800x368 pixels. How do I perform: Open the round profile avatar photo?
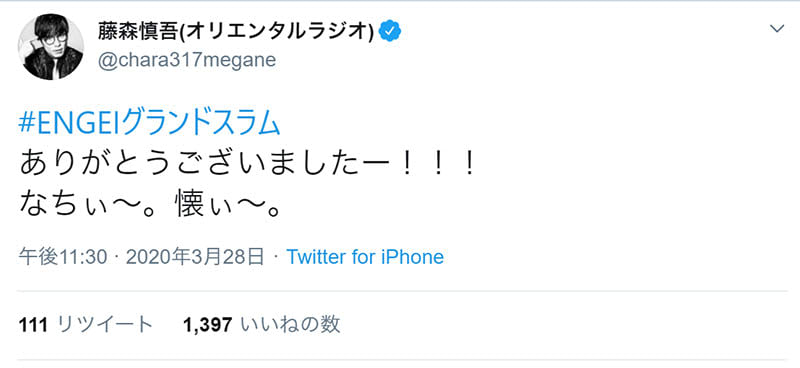[51, 46]
